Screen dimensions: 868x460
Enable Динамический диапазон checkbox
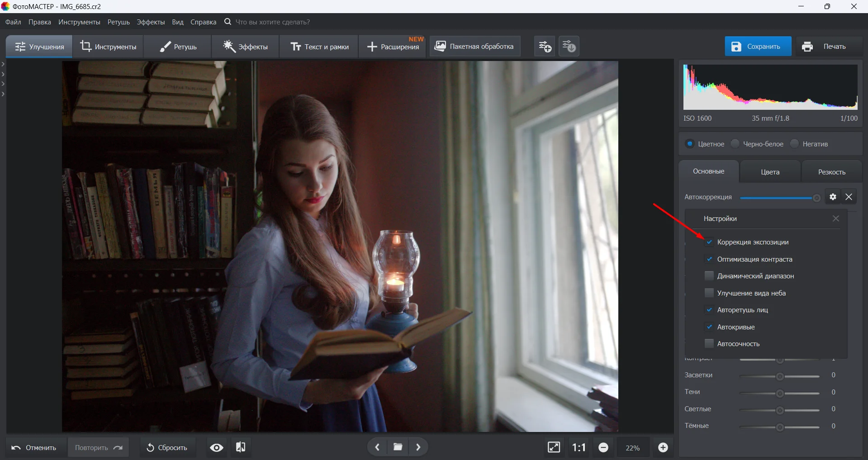(x=709, y=276)
